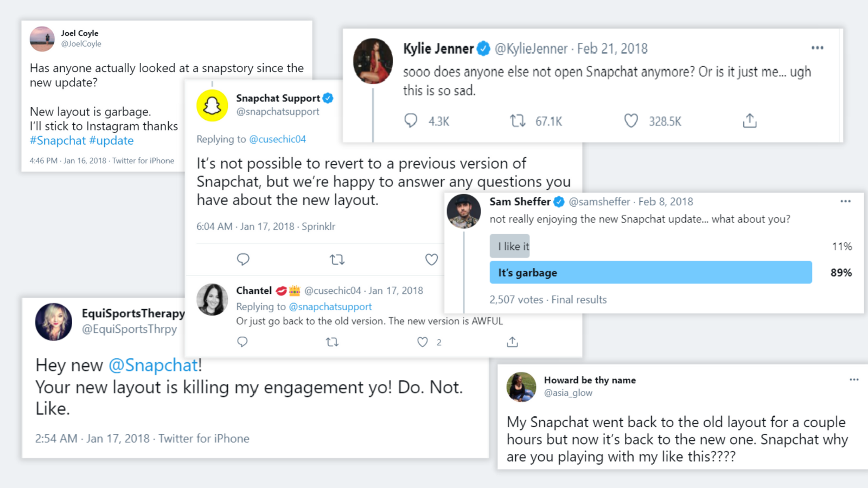Open more options on Sam Sheffer's tweet
Image resolution: width=868 pixels, height=488 pixels.
point(845,201)
